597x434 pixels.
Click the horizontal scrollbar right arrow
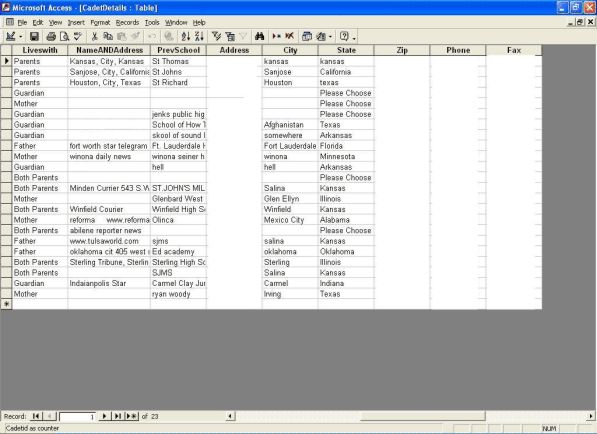[591, 416]
